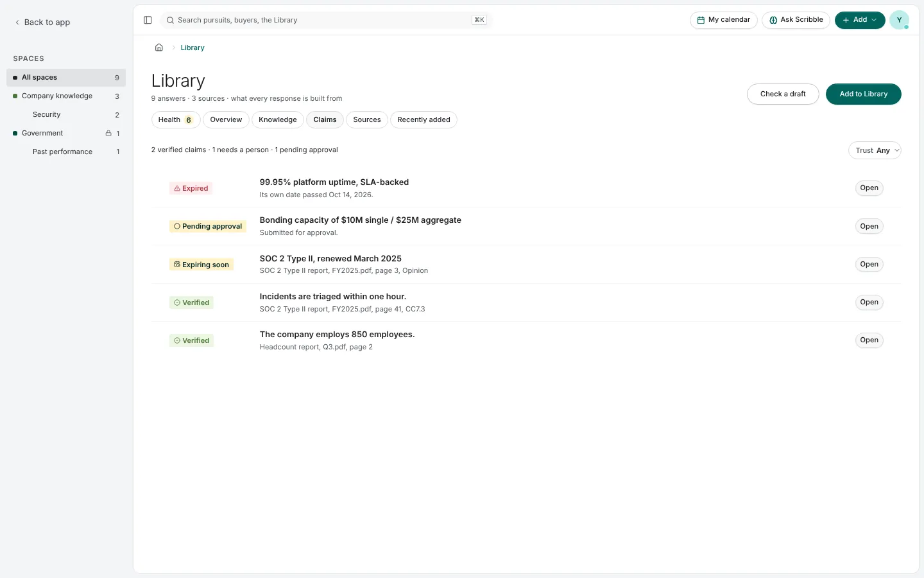Click Verified badge on employees row
924x578 pixels.
click(x=191, y=340)
